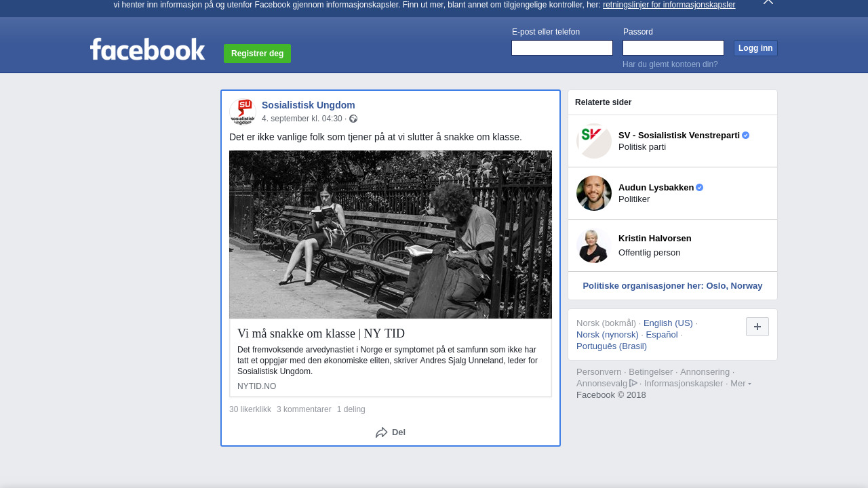Viewport: 868px width, 488px height.
Task: Click the Del share arrow icon
Action: (382, 432)
